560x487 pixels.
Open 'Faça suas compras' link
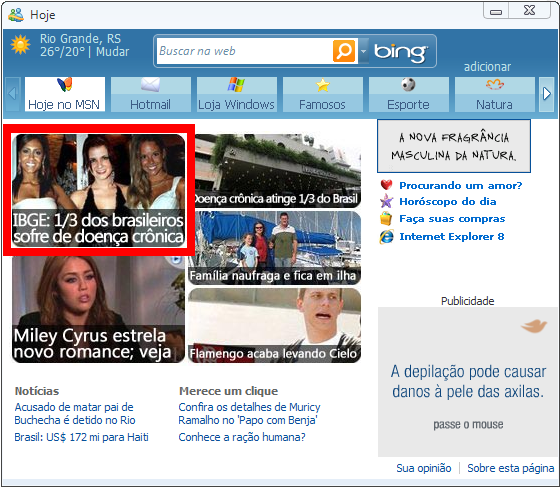pyautogui.click(x=452, y=219)
